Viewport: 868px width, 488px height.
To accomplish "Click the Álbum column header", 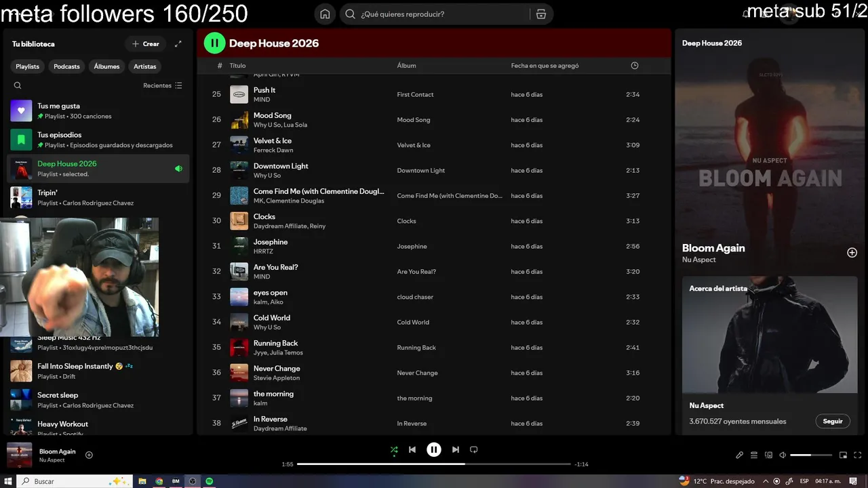I will click(406, 66).
